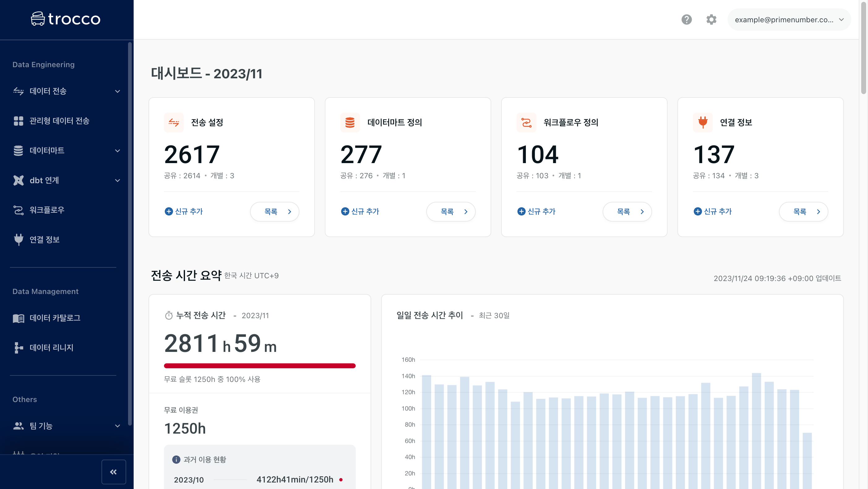Open settings gear icon in header
Viewport: 868px width, 489px height.
(711, 19)
